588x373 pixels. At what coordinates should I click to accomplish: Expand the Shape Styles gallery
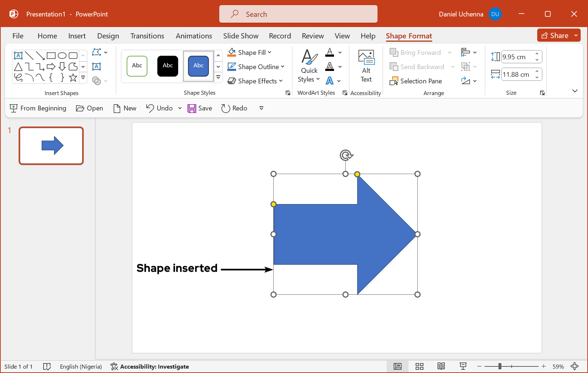[x=218, y=78]
